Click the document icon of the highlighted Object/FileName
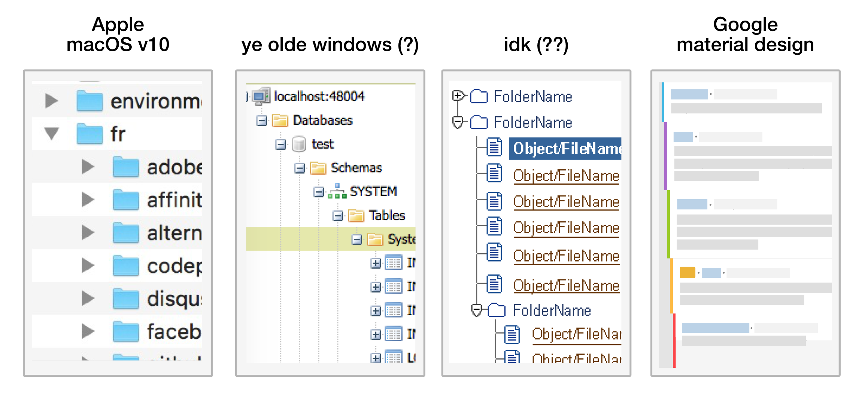The height and width of the screenshot is (400, 868). [494, 147]
